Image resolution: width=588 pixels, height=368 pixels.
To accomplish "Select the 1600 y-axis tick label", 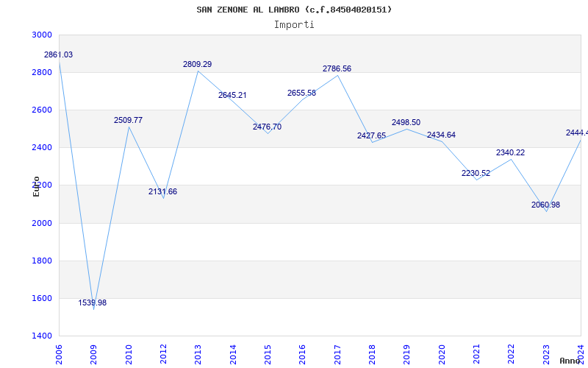I will 43,298.
